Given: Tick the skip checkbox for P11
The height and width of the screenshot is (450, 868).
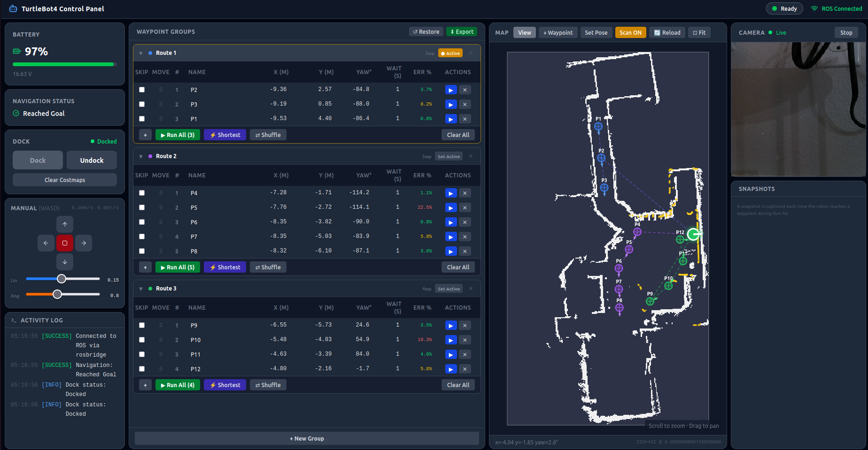Looking at the screenshot, I should pyautogui.click(x=142, y=355).
